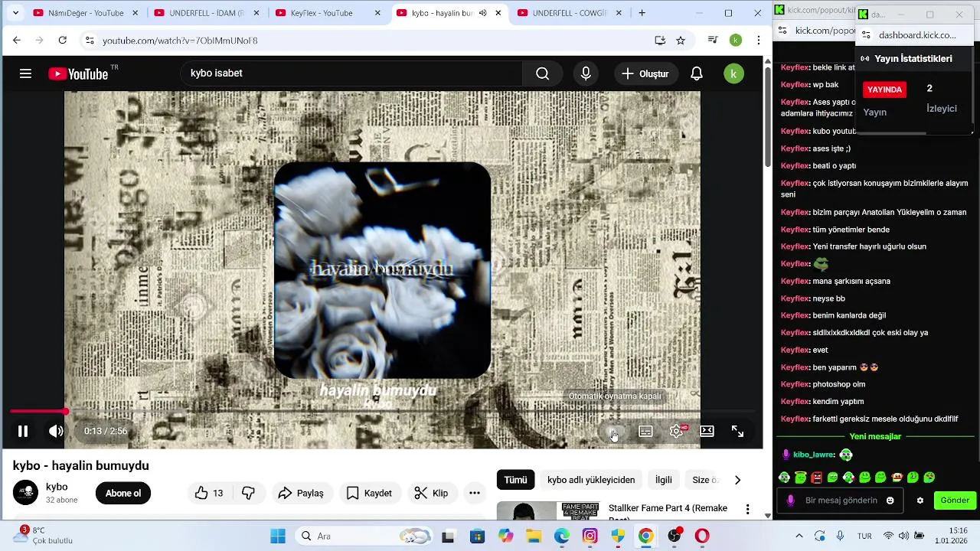This screenshot has width=980, height=551.
Task: Open Chrome three-dot menu
Action: [x=759, y=41]
